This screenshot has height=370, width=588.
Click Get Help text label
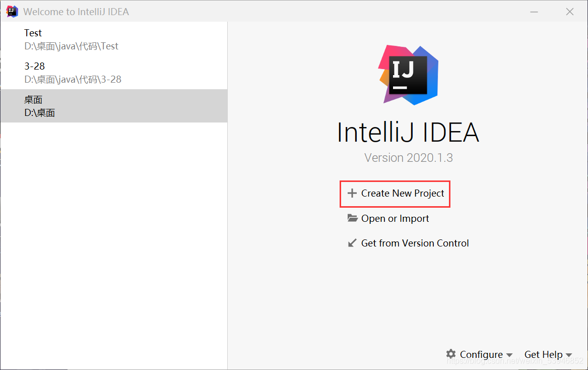543,354
